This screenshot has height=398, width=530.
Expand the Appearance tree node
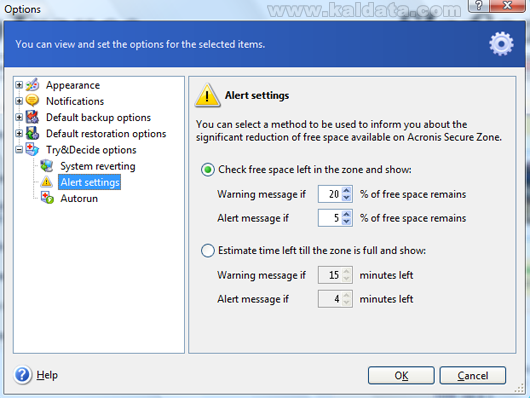coord(19,85)
